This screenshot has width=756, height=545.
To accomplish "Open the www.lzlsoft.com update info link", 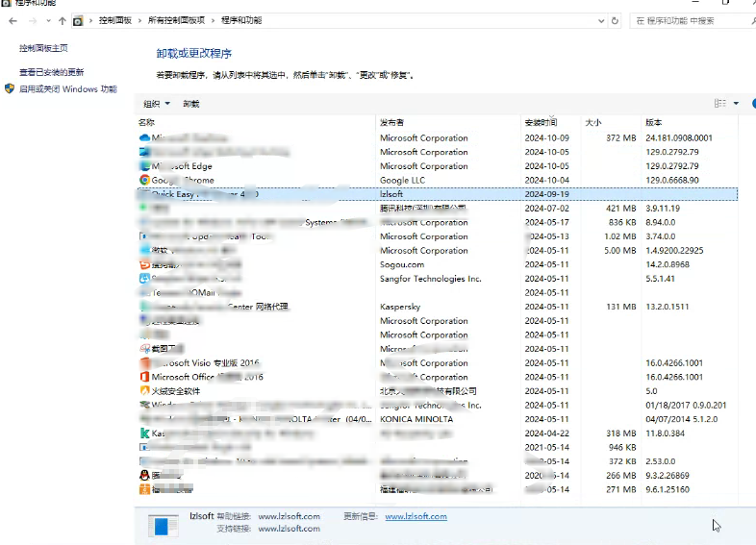I will coord(416,516).
